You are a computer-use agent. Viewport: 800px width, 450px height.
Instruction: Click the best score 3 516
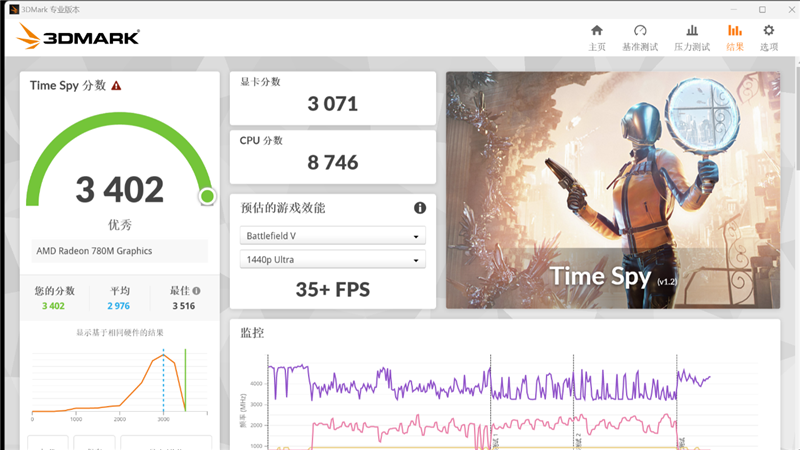coord(184,306)
